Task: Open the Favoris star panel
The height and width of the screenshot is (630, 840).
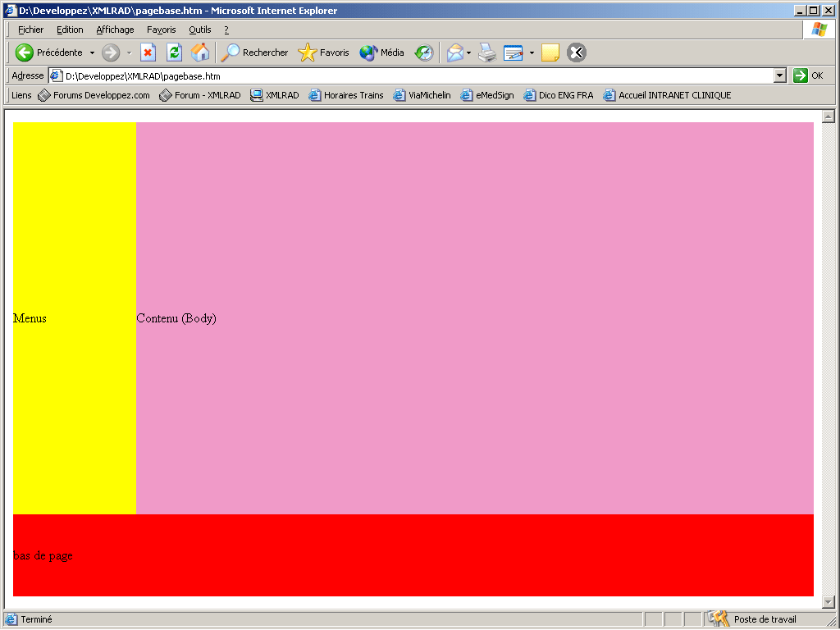Action: (x=324, y=52)
